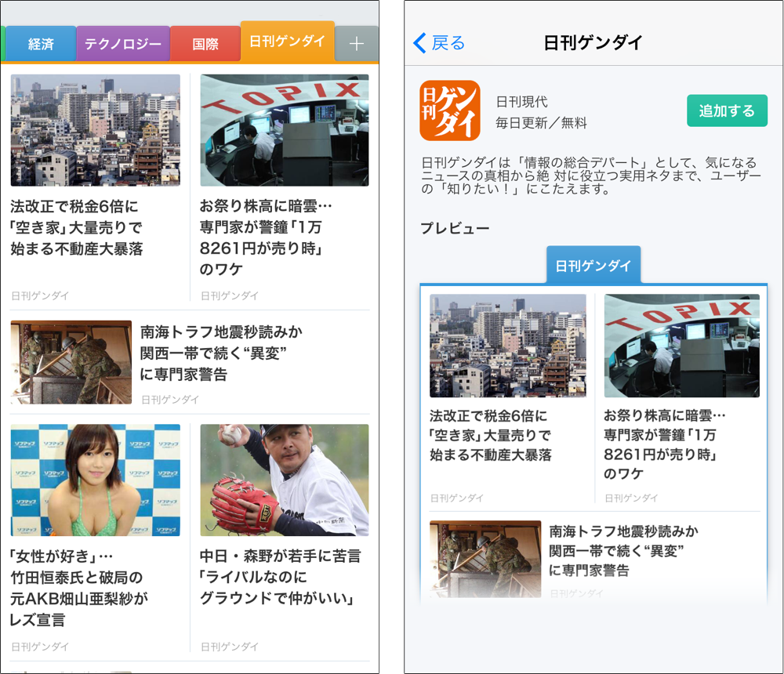Tap the description starting 日刊ゲンダイは「情報の総合デパート」
784x674 pixels.
[591, 176]
